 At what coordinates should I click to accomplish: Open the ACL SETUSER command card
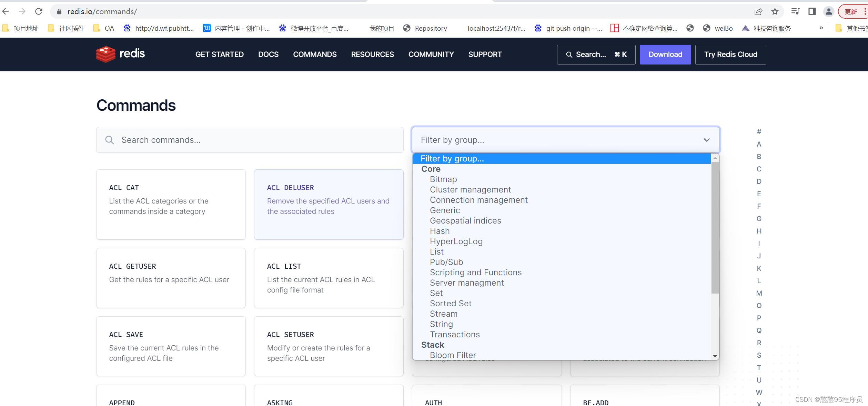(x=329, y=346)
